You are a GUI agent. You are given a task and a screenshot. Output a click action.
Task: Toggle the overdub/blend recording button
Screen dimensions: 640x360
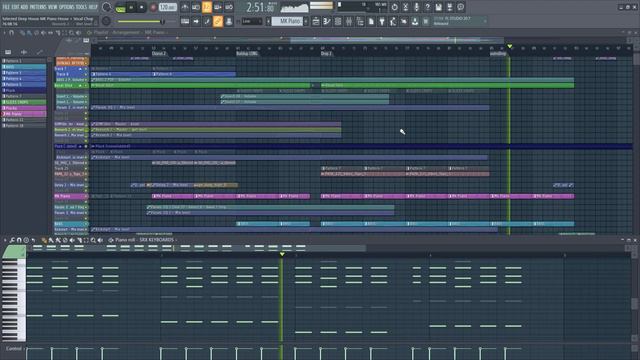tap(218, 7)
